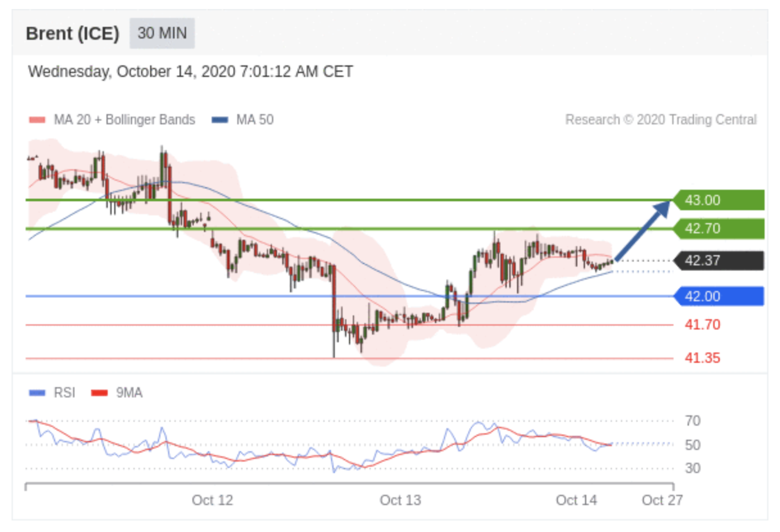Click the Oct 27 date axis label
The height and width of the screenshot is (532, 780).
pos(663,500)
